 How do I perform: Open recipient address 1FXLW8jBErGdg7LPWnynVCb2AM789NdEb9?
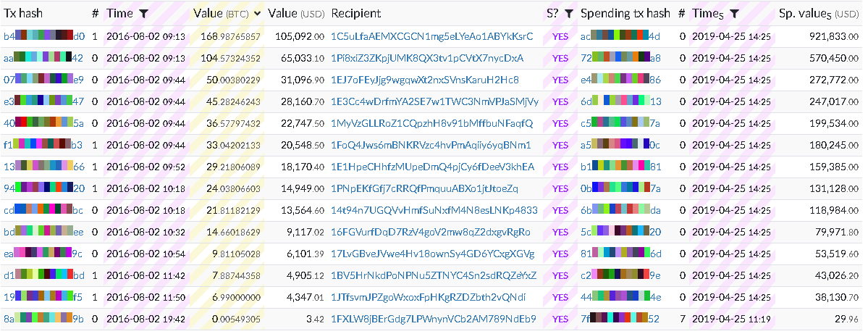pos(433,319)
